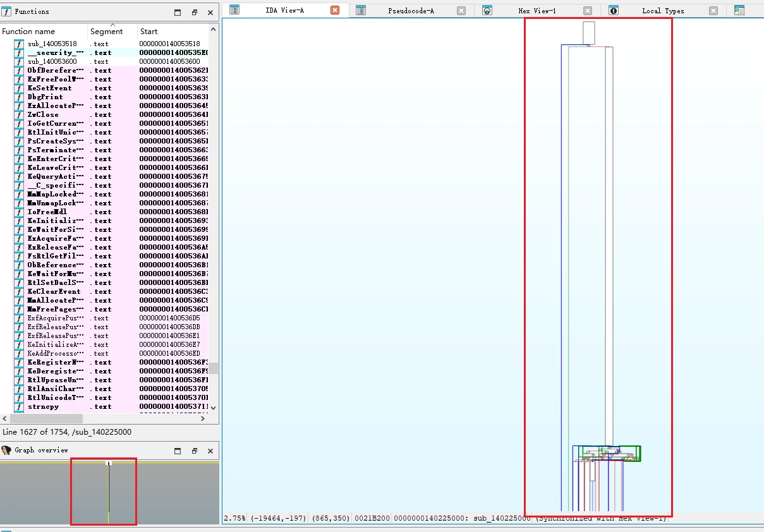764x532 pixels.
Task: Click the function icon beside DbgPrint
Action: 19,97
